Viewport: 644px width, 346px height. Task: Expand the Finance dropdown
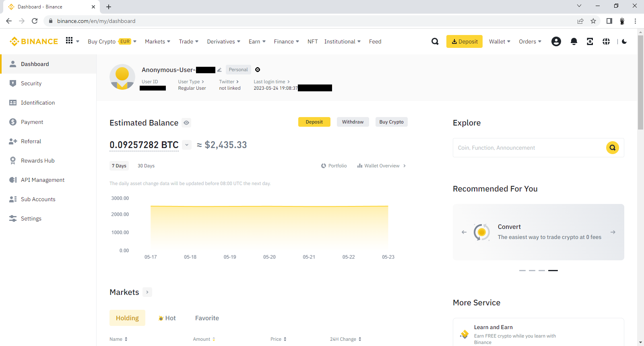coord(287,41)
